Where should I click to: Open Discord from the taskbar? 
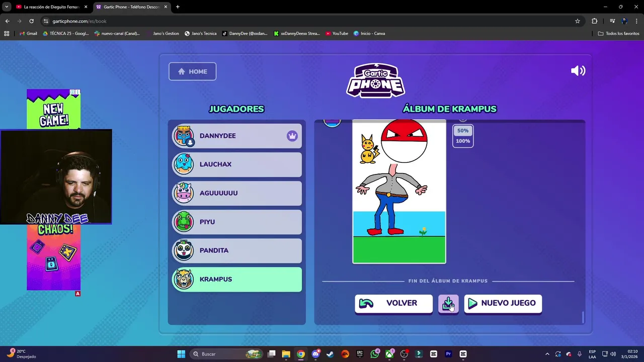point(315,354)
